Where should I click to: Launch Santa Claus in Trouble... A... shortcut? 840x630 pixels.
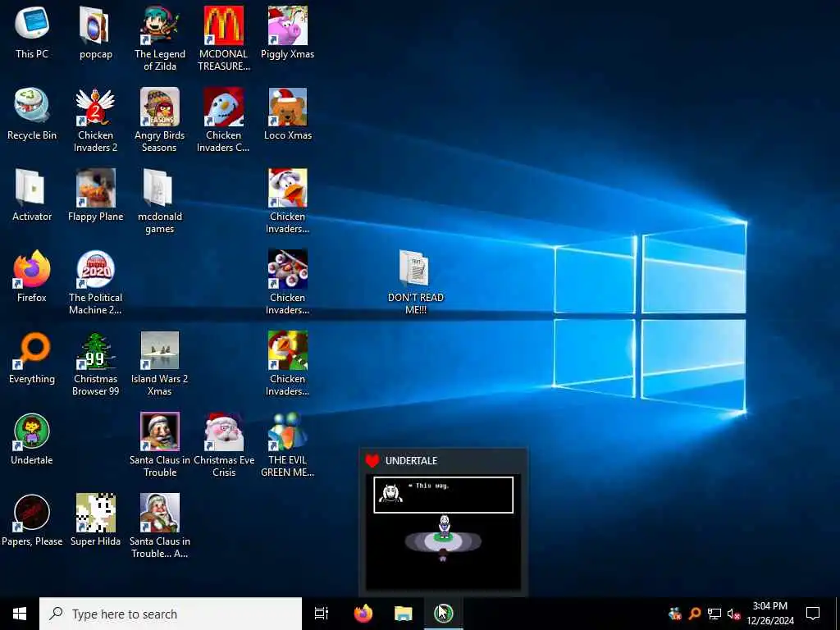tap(160, 527)
